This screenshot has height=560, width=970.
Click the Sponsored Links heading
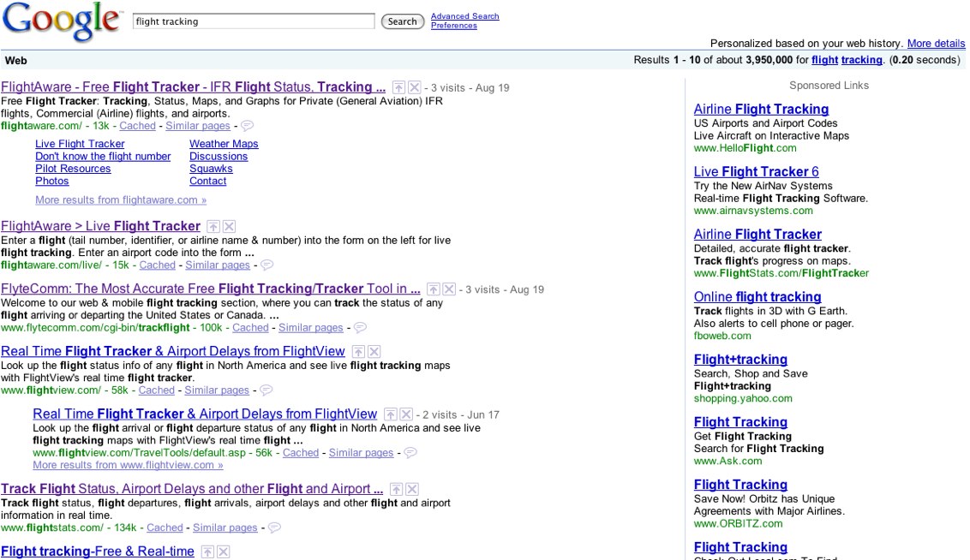click(829, 86)
